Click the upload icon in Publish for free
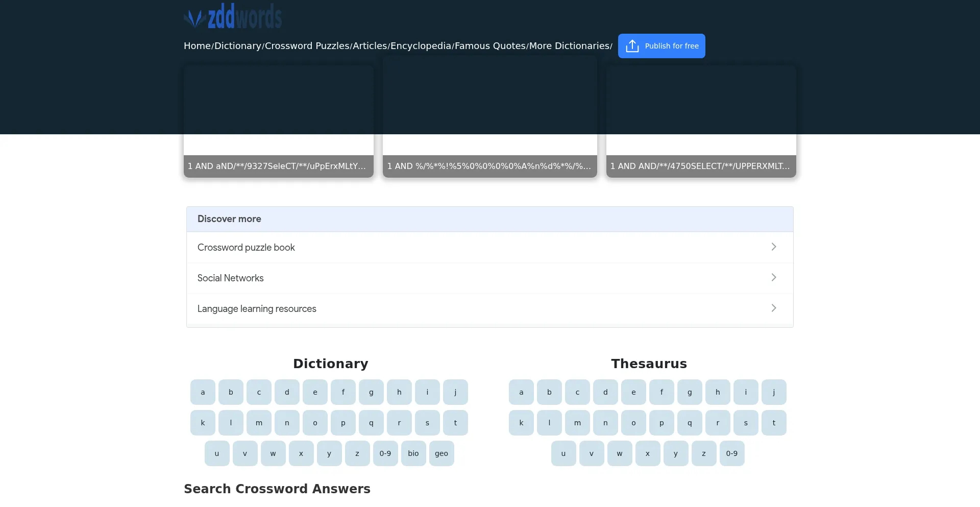 632,46
